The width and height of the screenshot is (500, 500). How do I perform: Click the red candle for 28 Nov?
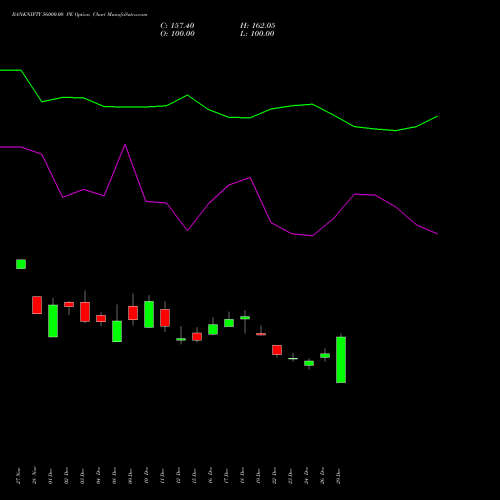click(37, 305)
